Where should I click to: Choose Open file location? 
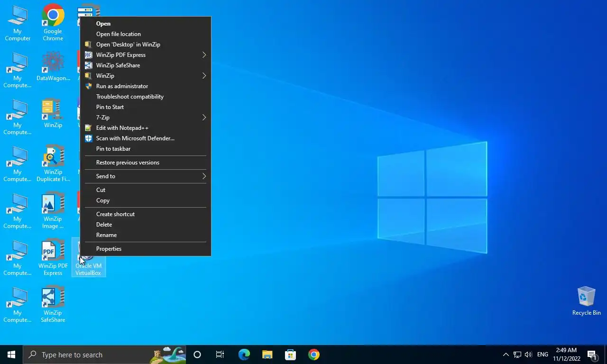point(146,34)
